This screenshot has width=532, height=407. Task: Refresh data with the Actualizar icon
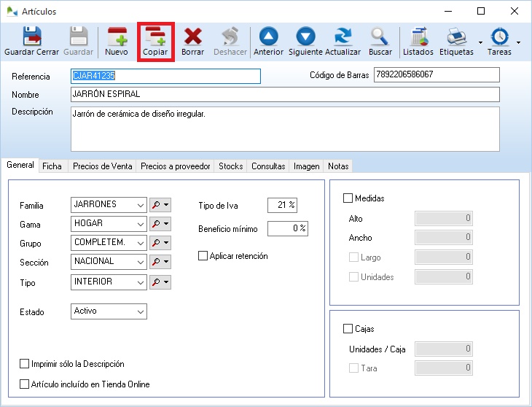343,42
